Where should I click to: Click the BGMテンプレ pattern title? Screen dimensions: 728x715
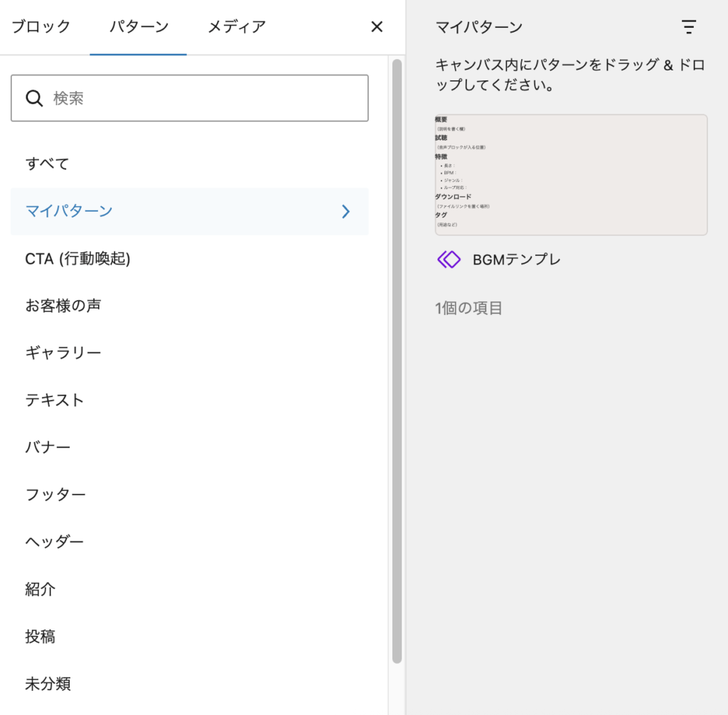coord(516,259)
